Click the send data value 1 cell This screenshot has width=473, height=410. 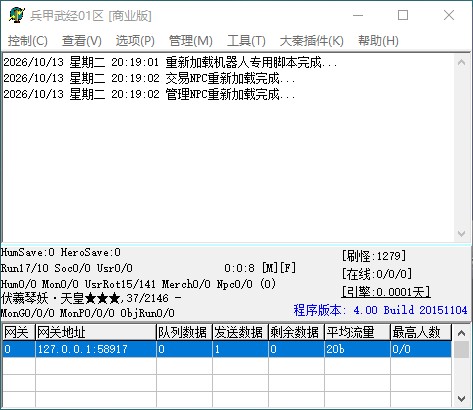[240, 349]
